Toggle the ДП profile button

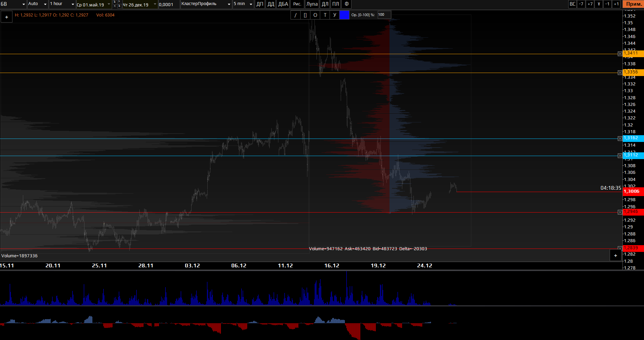(260, 4)
